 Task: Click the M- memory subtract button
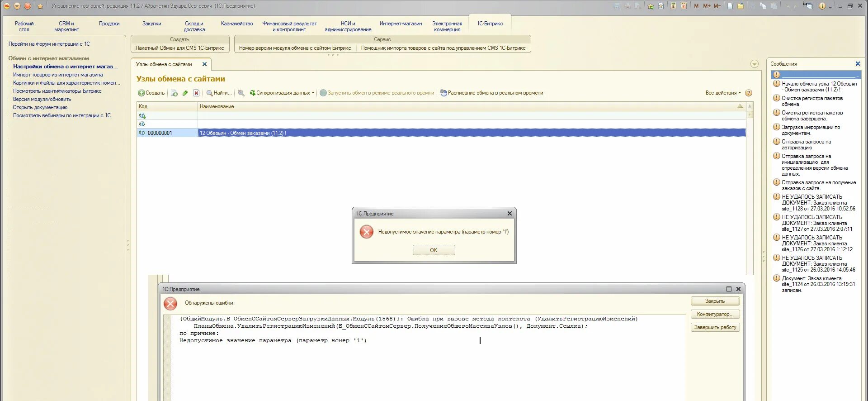click(x=717, y=6)
